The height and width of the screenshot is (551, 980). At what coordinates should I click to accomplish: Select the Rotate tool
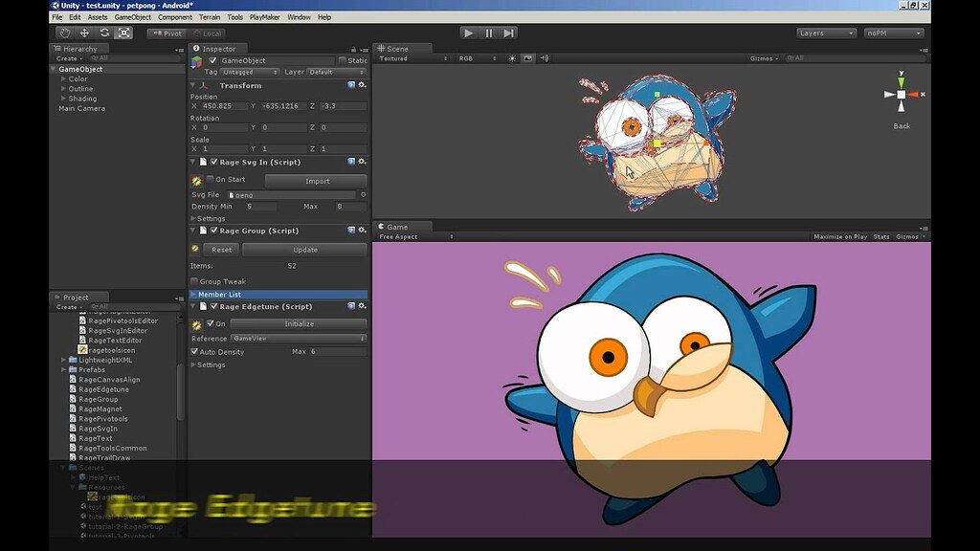point(105,33)
